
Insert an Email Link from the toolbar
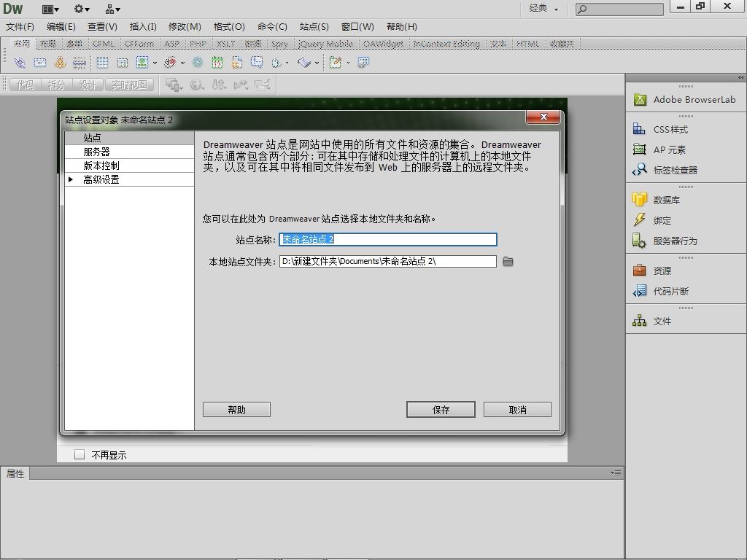point(40,62)
